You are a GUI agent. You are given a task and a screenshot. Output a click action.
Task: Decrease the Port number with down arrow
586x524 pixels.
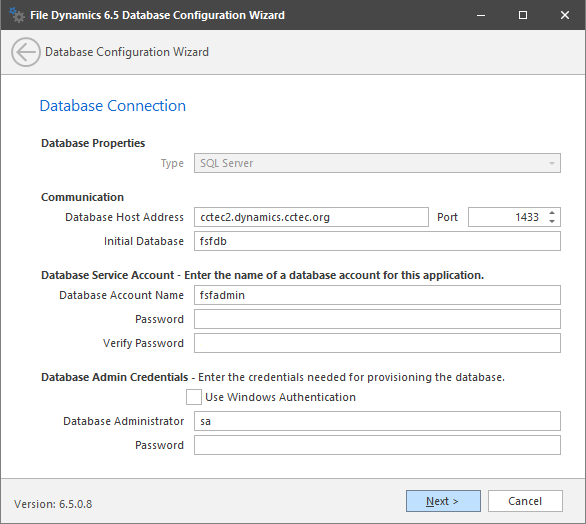tap(552, 221)
